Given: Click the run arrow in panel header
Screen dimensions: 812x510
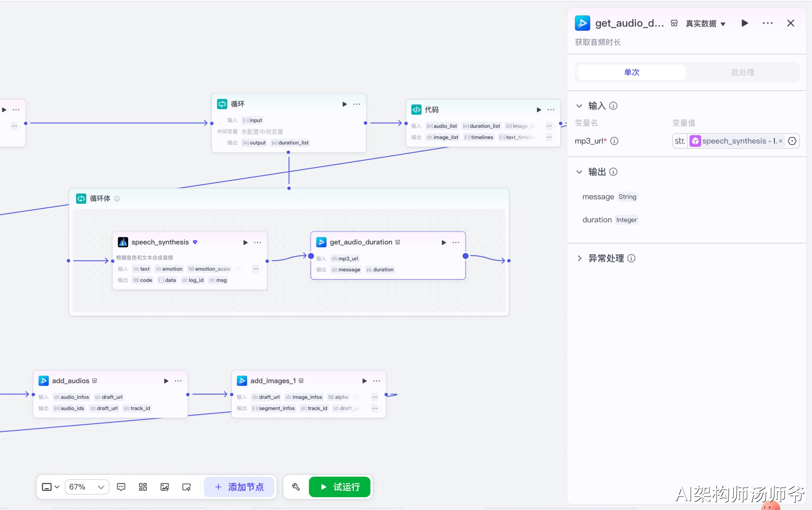Looking at the screenshot, I should (x=745, y=23).
